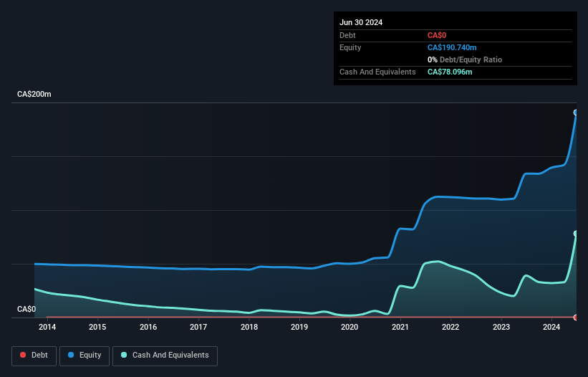588x377 pixels.
Task: Select the Equity endpoint marker on chart
Action: (576, 113)
